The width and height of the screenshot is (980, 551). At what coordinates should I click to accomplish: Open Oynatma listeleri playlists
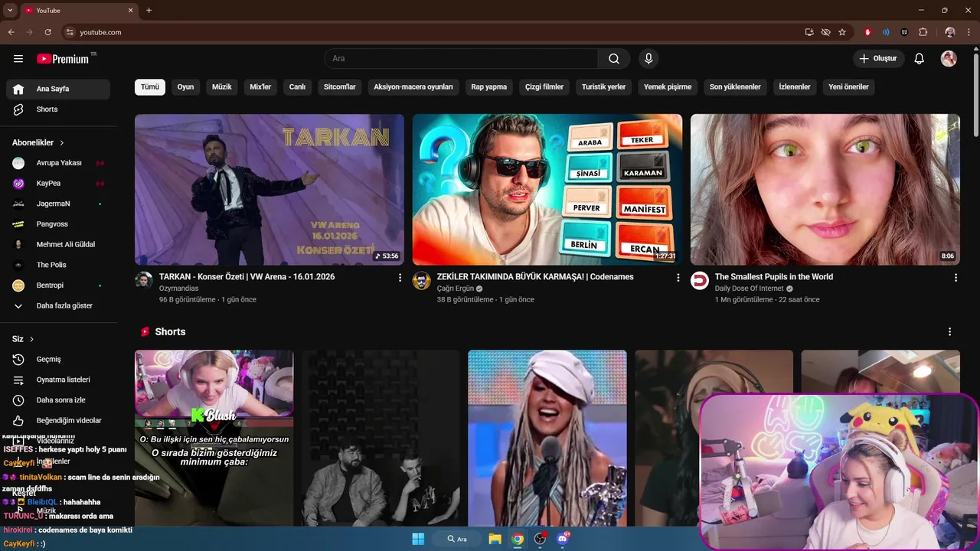point(58,380)
